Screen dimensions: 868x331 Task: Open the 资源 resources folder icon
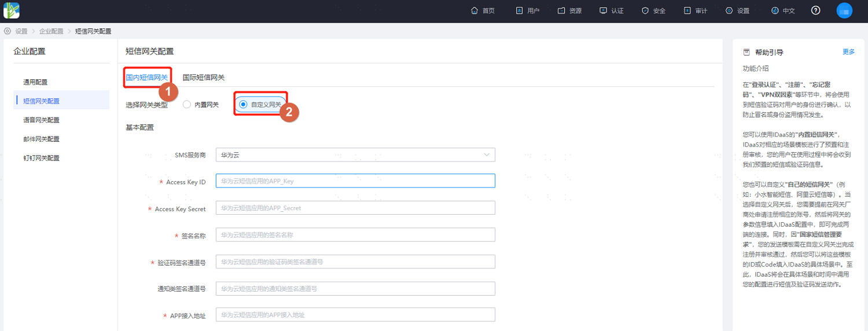point(561,11)
